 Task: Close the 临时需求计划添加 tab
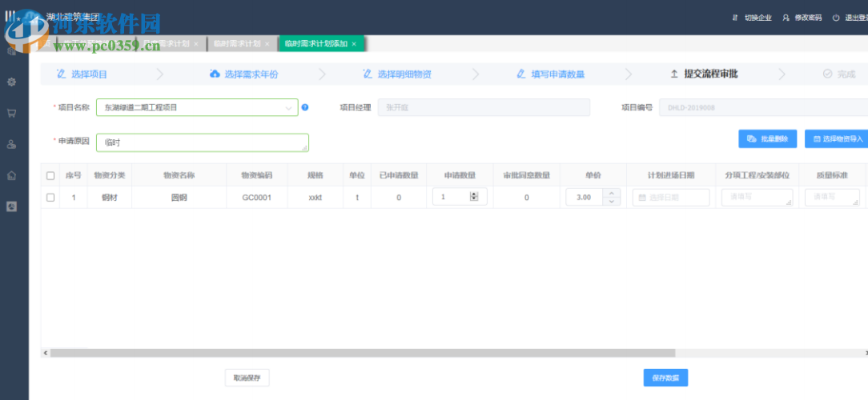(x=354, y=44)
